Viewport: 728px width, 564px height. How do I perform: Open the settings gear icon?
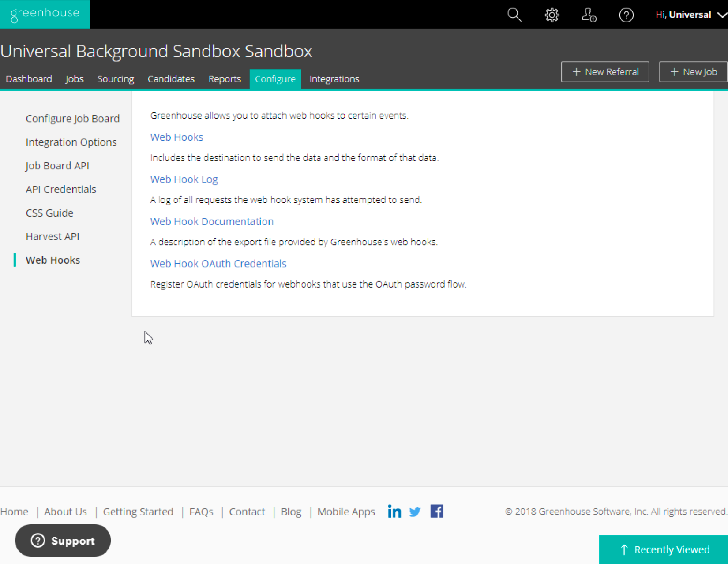[x=552, y=15]
